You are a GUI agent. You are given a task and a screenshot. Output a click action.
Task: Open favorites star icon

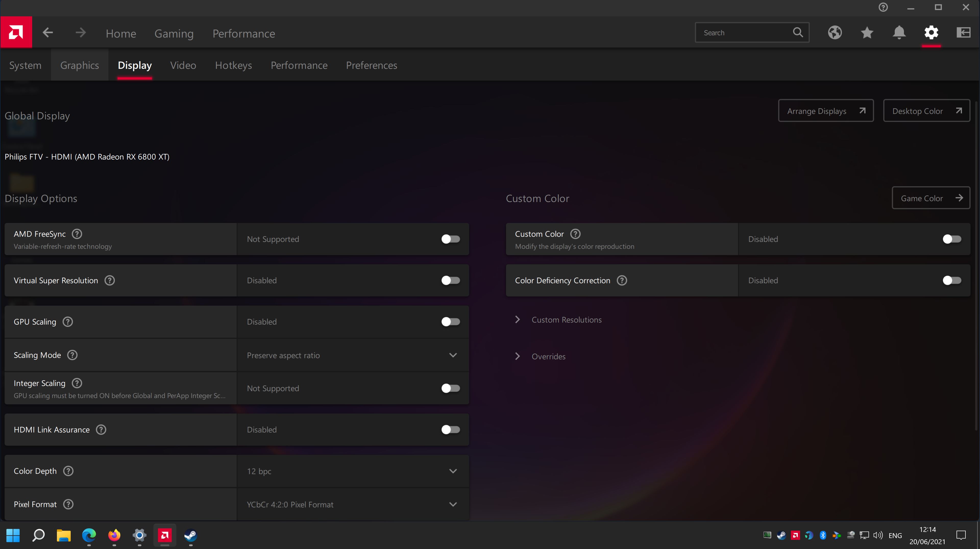[867, 33]
